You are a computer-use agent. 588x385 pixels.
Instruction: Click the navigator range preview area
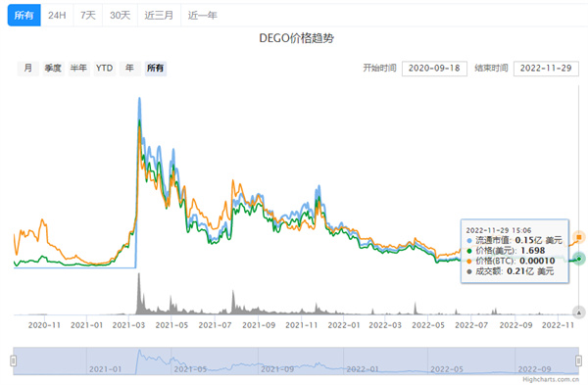(x=296, y=361)
